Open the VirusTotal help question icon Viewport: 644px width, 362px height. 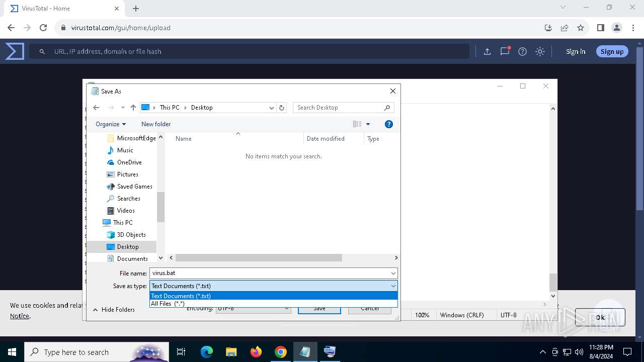coord(522,51)
